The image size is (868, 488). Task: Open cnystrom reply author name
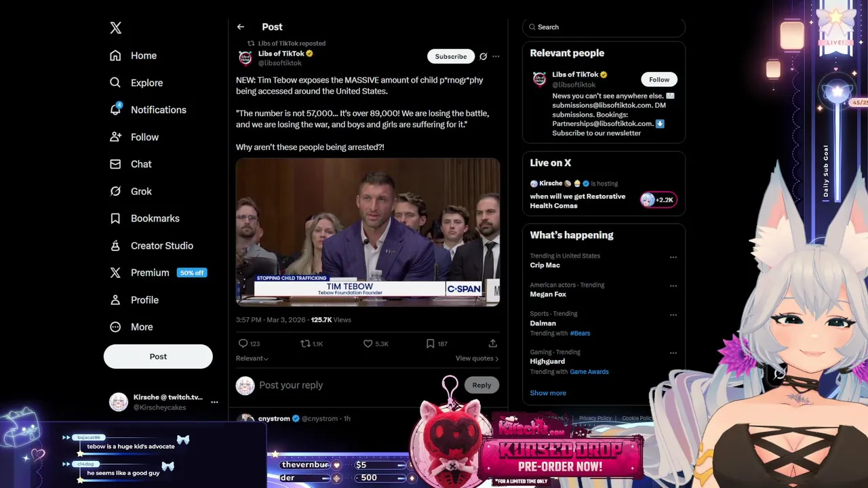point(274,419)
